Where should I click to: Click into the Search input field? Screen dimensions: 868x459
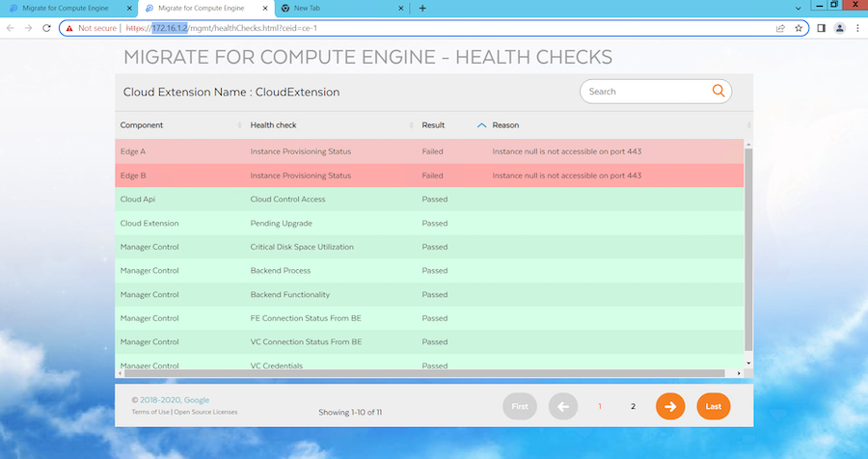[646, 92]
